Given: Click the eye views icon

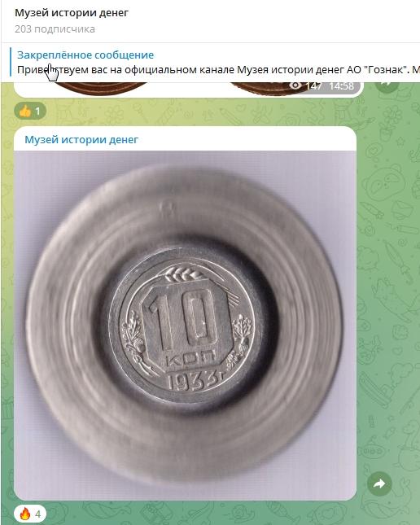Looking at the screenshot, I should pos(295,86).
